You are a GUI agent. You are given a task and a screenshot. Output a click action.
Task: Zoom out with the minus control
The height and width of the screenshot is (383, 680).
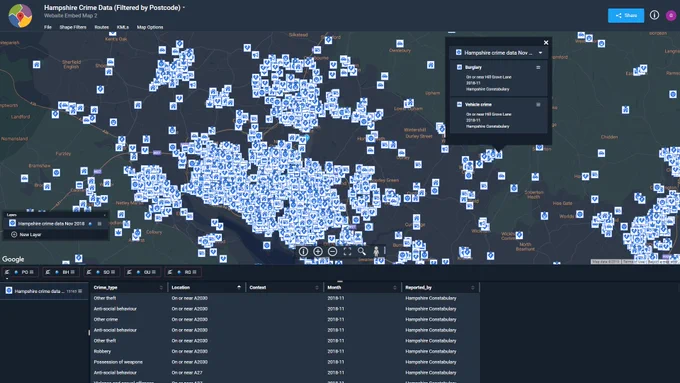333,251
